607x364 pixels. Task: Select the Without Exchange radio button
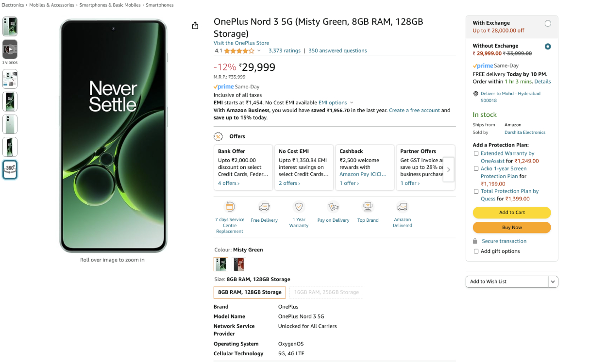[548, 46]
